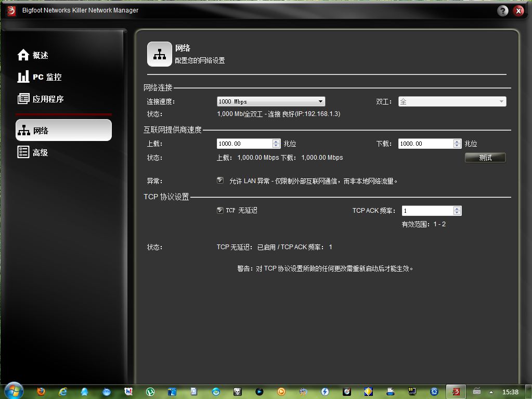Click the TCP warning text 警告

(325, 269)
